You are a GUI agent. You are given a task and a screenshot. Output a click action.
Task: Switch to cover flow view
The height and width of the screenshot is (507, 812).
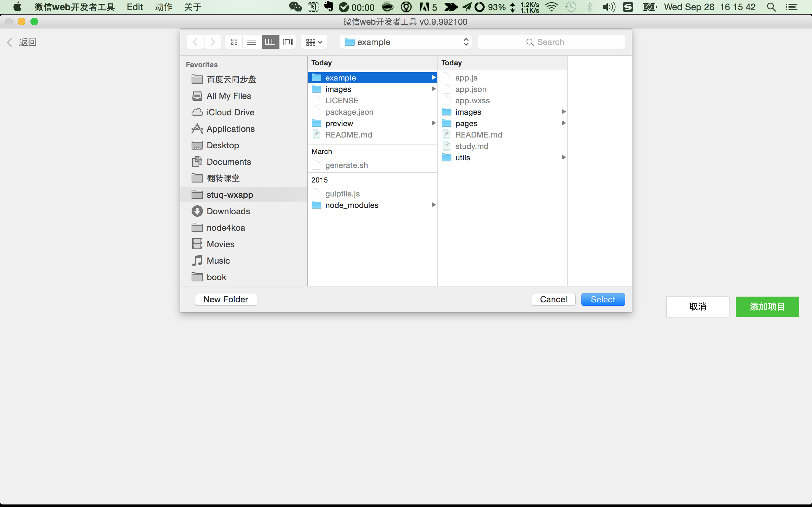tap(288, 42)
